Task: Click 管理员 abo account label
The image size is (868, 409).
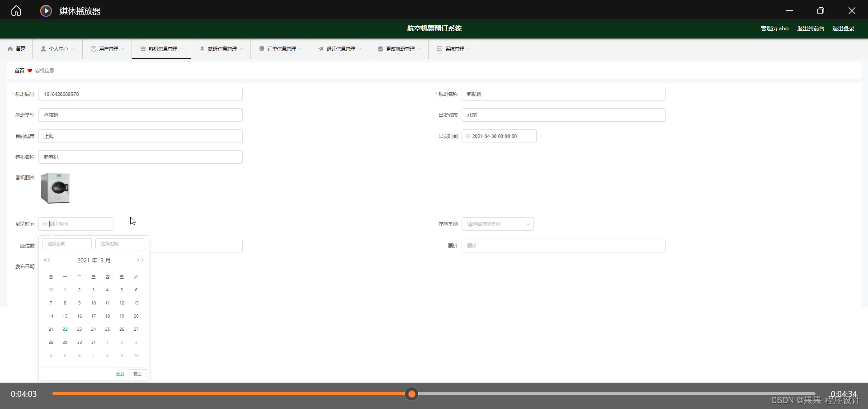Action: (x=774, y=29)
